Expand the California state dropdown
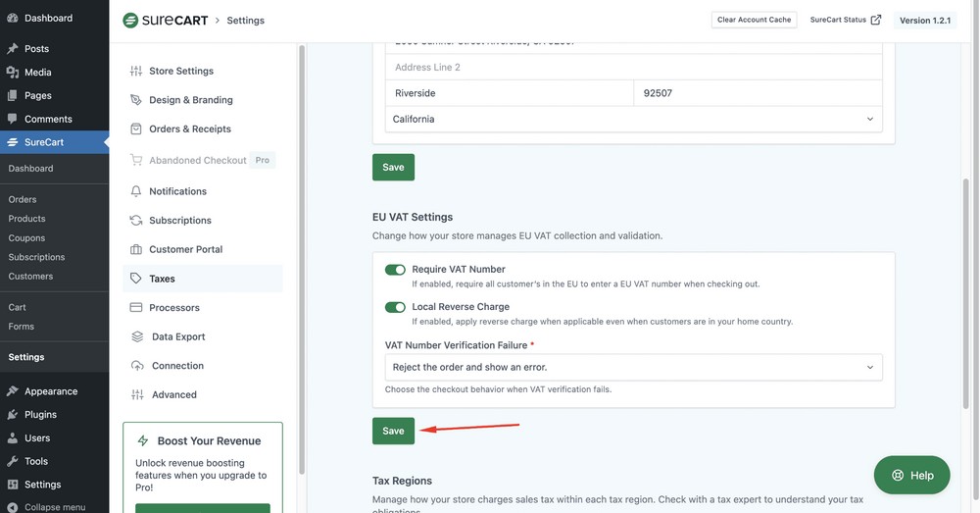 point(633,119)
